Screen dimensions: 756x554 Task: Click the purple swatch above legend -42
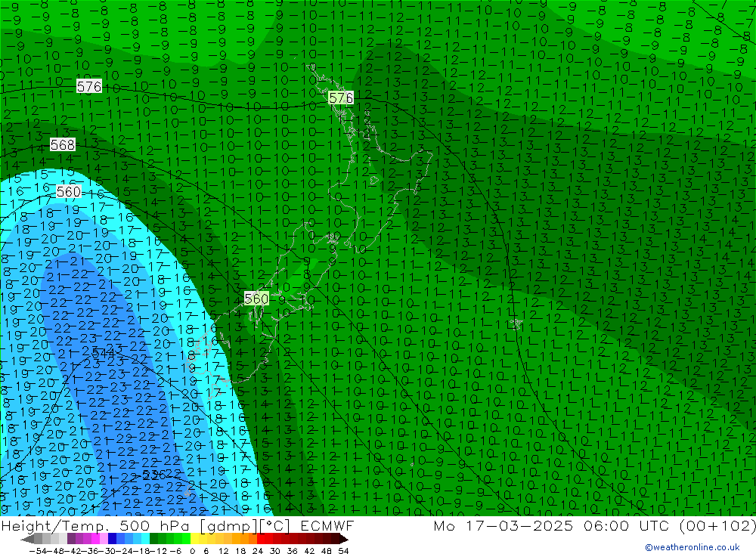click(x=71, y=539)
